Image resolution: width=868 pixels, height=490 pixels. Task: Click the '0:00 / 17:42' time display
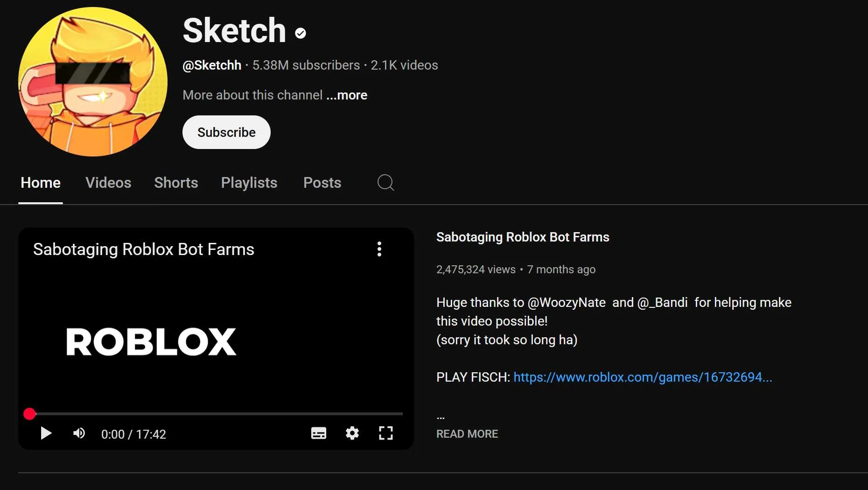pos(133,434)
